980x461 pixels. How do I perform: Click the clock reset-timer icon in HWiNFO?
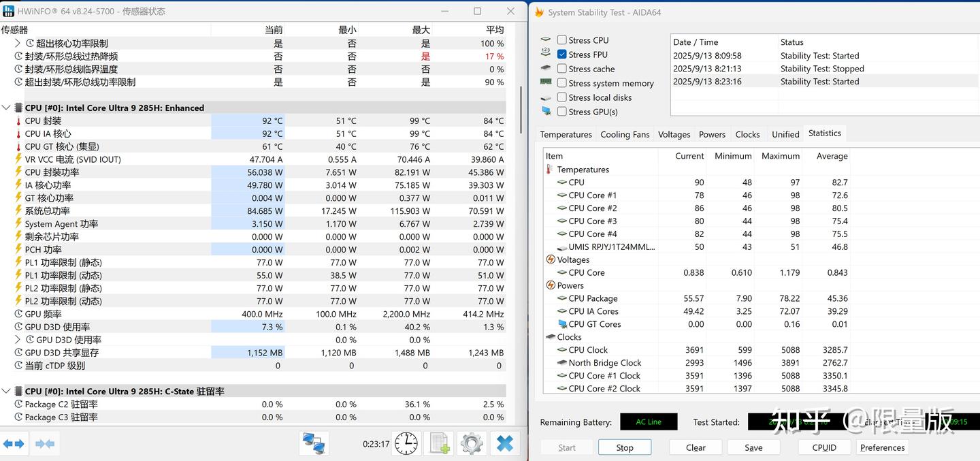click(x=406, y=443)
